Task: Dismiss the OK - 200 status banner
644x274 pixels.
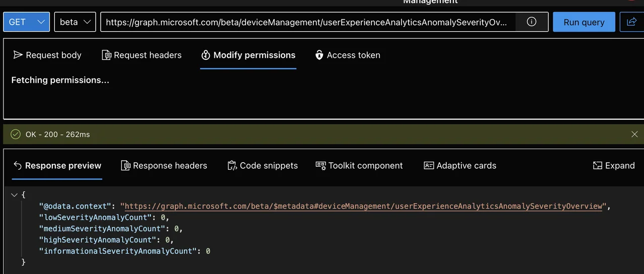Action: click(x=634, y=134)
